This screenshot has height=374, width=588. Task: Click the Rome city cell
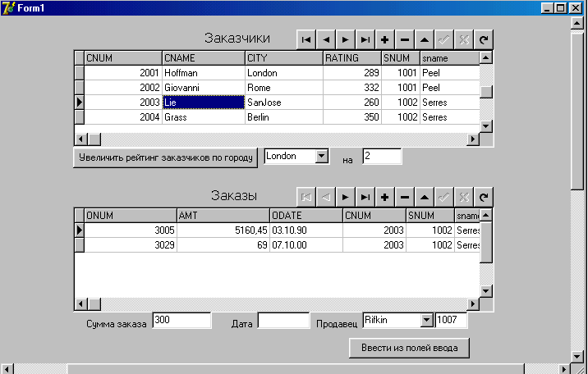click(x=284, y=88)
